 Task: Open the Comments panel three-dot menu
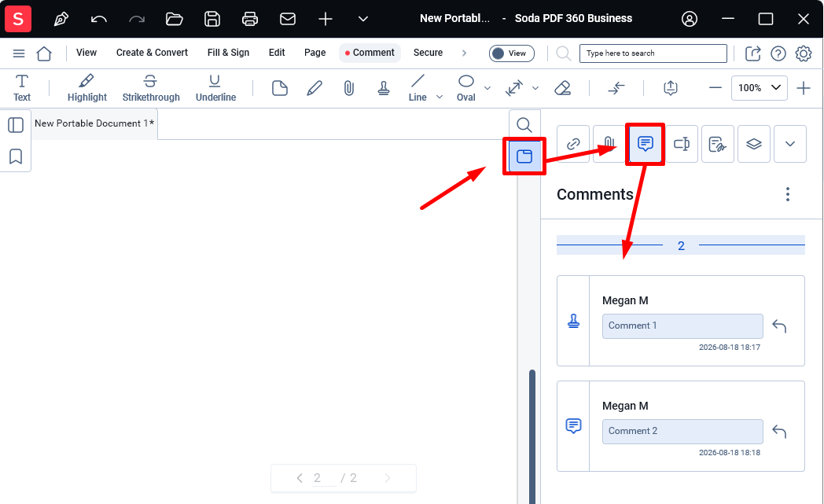coord(787,194)
